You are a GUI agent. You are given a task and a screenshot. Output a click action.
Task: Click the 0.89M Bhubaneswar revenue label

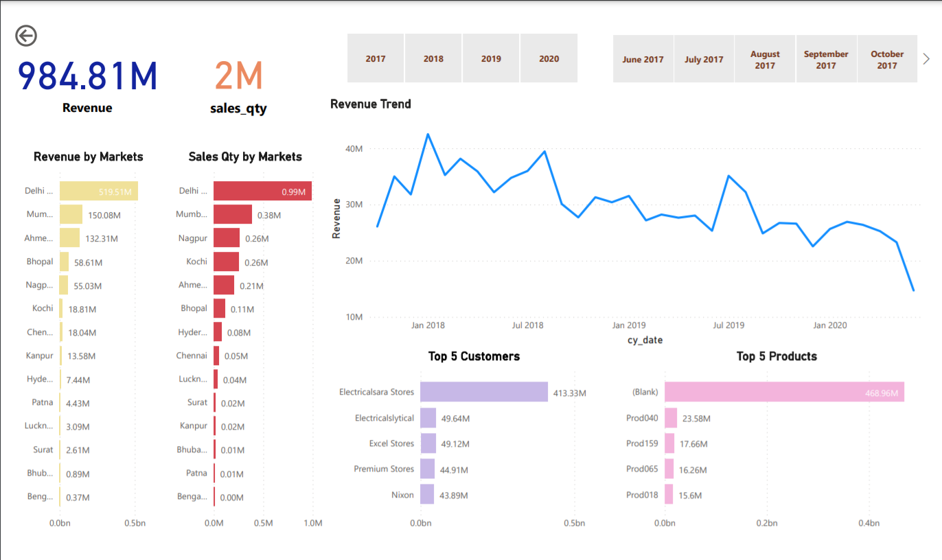[x=78, y=474]
